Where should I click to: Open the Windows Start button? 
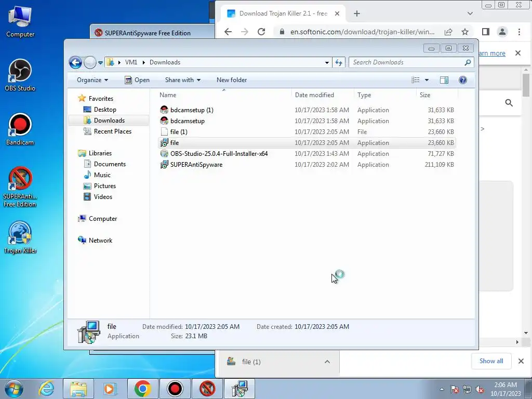click(x=14, y=389)
